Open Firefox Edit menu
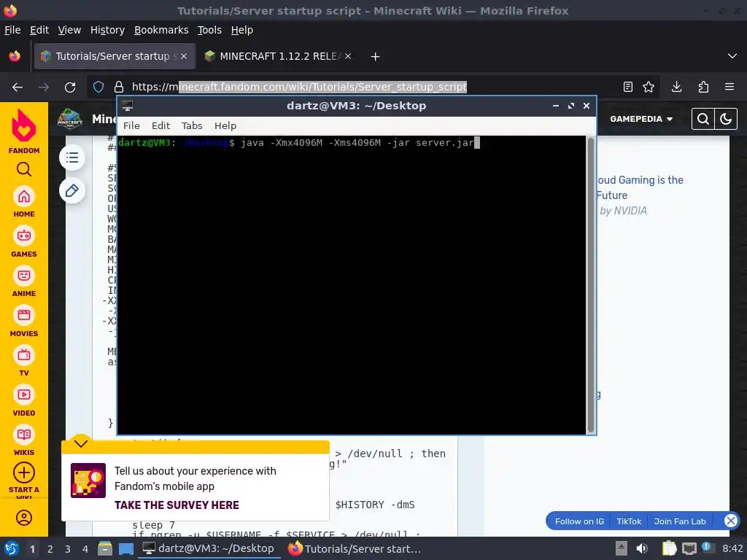This screenshot has width=747, height=560. click(x=39, y=30)
